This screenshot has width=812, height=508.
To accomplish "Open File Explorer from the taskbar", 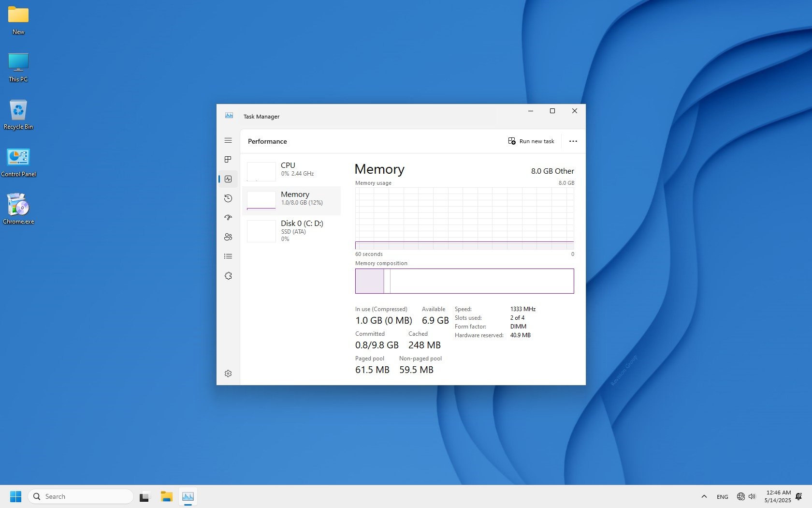I will pos(167,496).
